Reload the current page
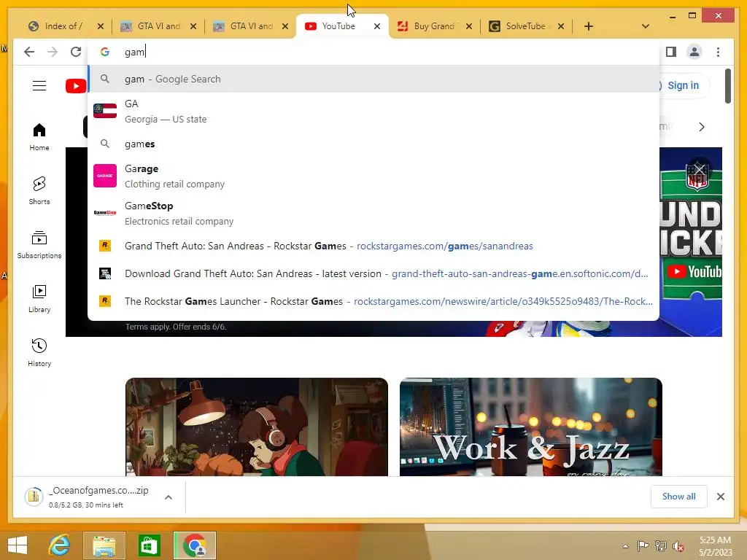Screen dimensions: 747x560 76,52
